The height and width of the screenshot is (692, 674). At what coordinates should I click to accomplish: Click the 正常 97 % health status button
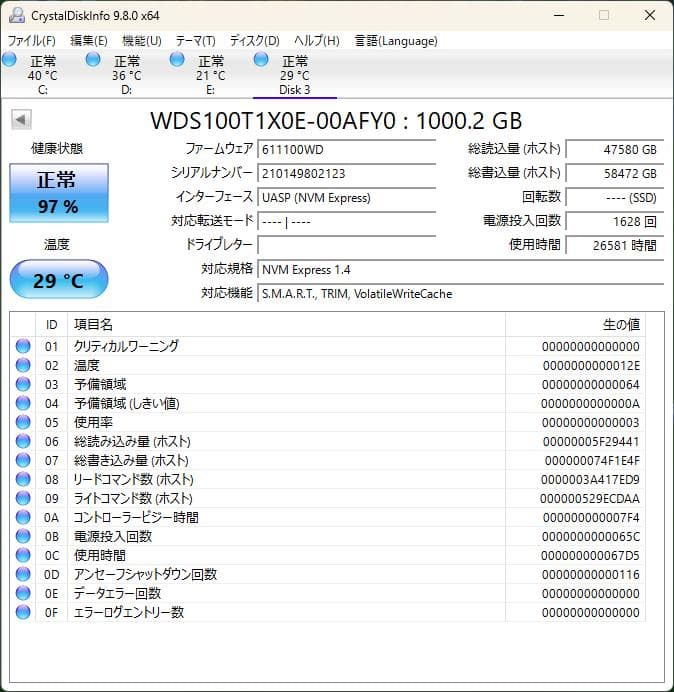click(x=59, y=193)
